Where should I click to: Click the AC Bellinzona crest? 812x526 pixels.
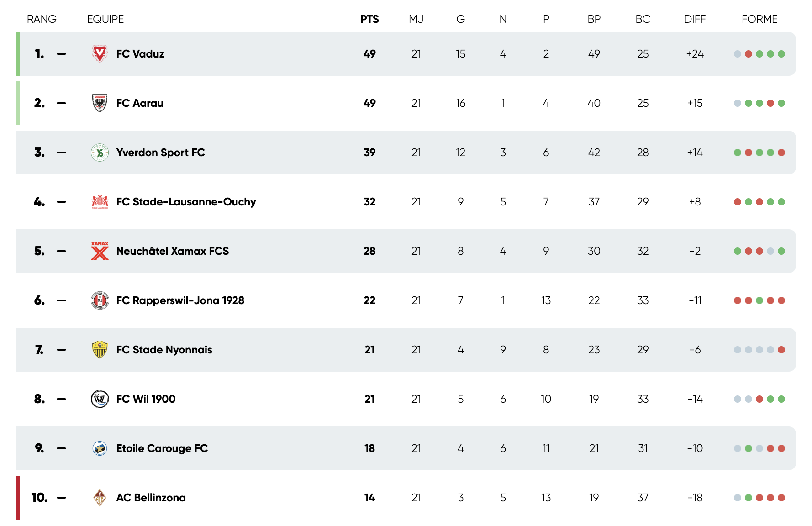(x=100, y=498)
